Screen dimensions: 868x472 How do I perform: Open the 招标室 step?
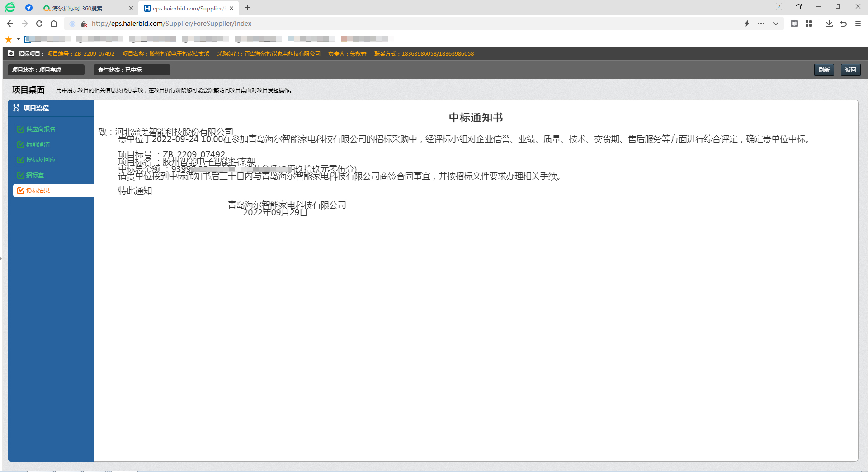(35, 175)
